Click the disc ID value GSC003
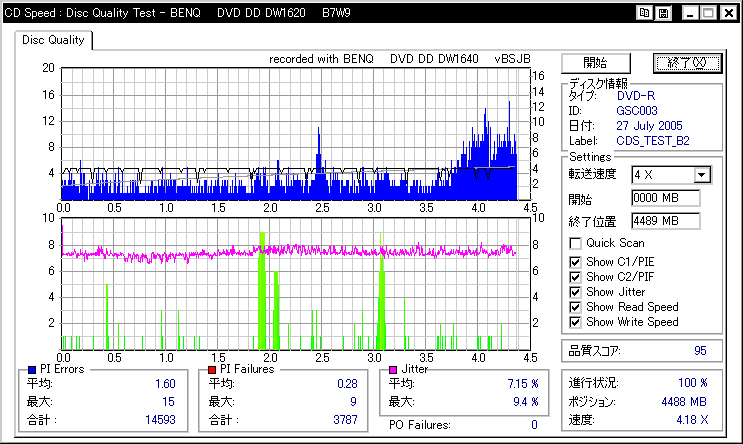Screen dimensions: 743x444 [x=637, y=111]
